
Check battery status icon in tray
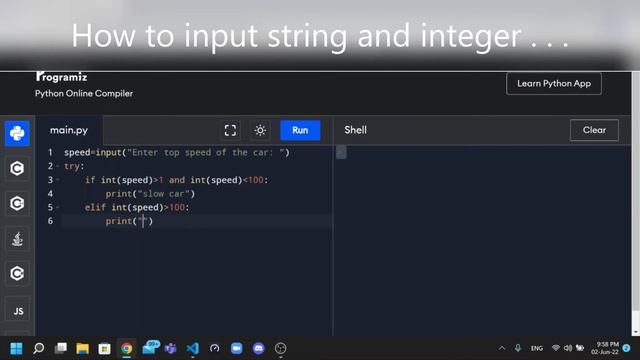click(x=580, y=348)
